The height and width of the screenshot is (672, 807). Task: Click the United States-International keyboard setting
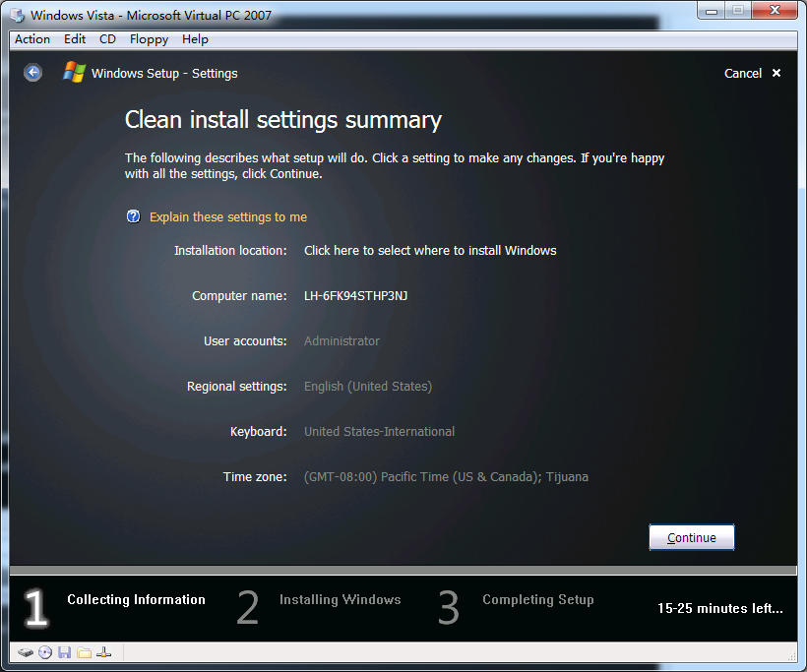[379, 432]
